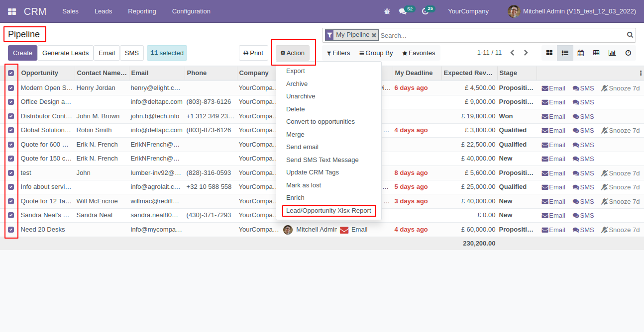Uncheck the Modern Open S… row checkbox
644x332 pixels.
tap(11, 88)
